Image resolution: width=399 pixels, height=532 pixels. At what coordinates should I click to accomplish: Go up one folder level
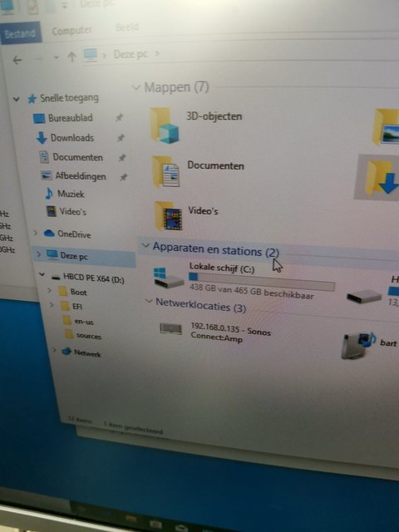pos(71,57)
